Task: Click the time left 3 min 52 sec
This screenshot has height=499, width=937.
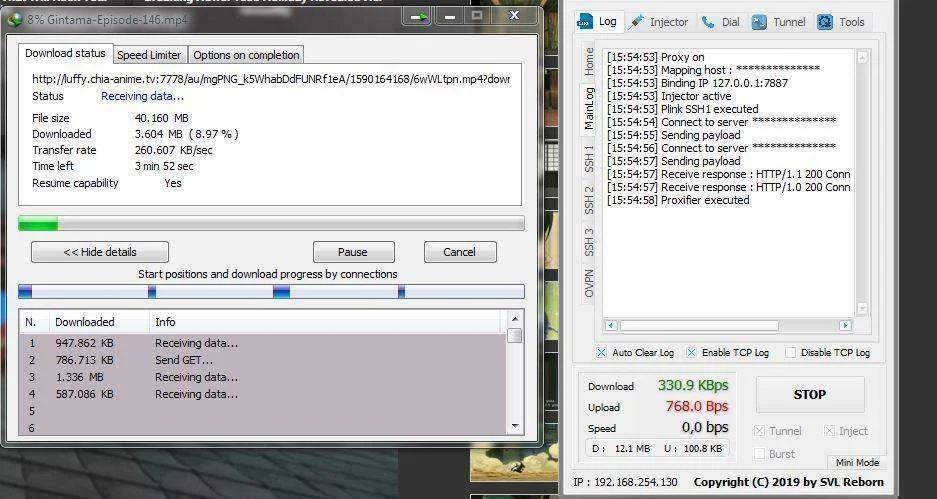Action: (164, 167)
